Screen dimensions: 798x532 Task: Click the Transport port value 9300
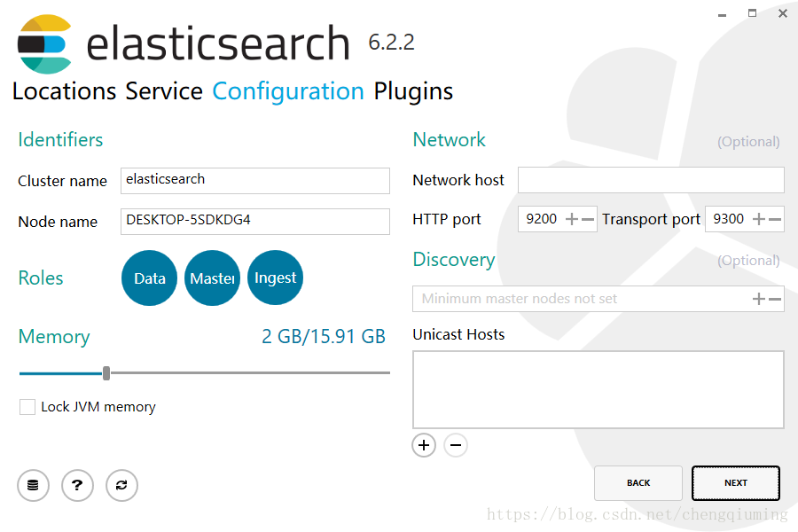[728, 219]
